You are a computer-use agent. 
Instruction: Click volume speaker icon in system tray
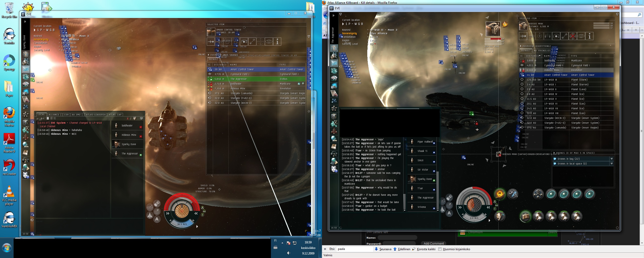pos(289,253)
